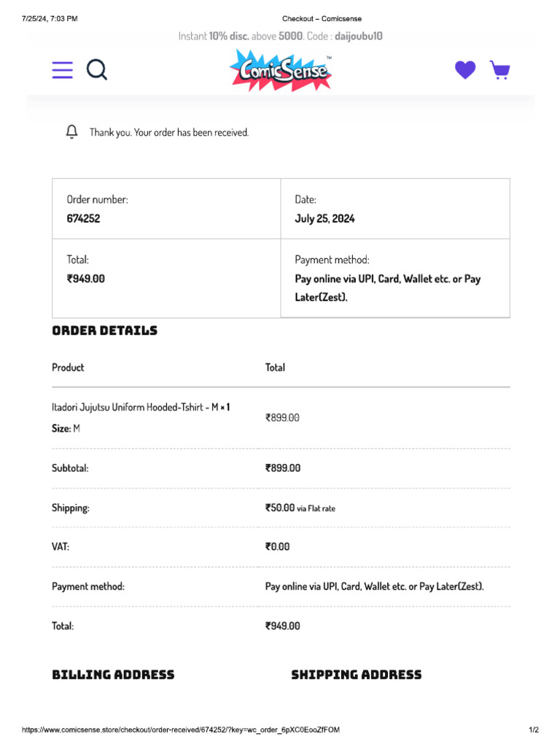Screen dimensions: 560x747
Task: Click the order number 674252
Action: click(x=83, y=219)
